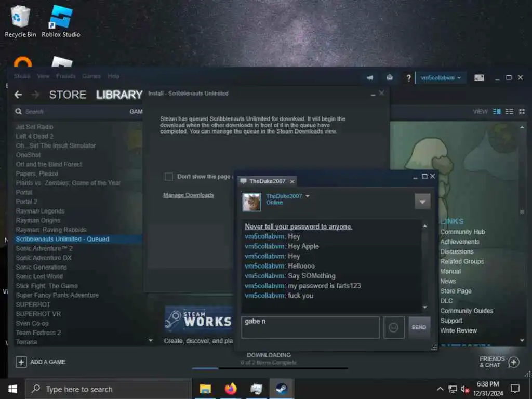Switch to Big Picture mode icon
The height and width of the screenshot is (399, 532).
[479, 78]
